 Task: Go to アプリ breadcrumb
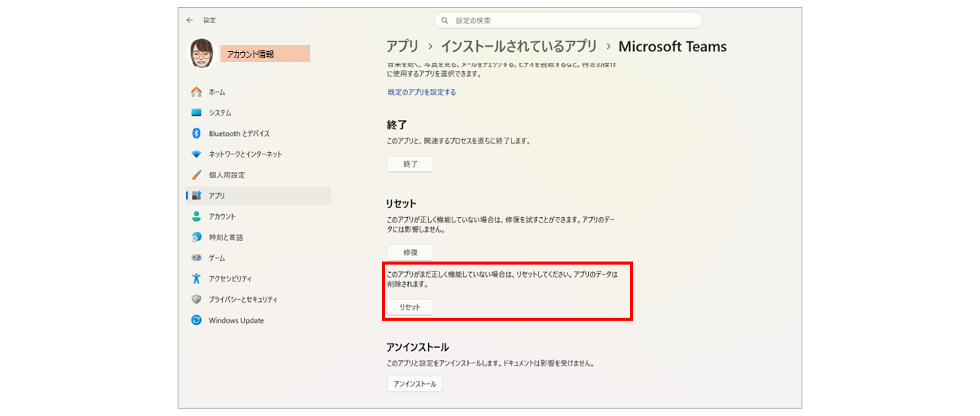click(x=403, y=47)
